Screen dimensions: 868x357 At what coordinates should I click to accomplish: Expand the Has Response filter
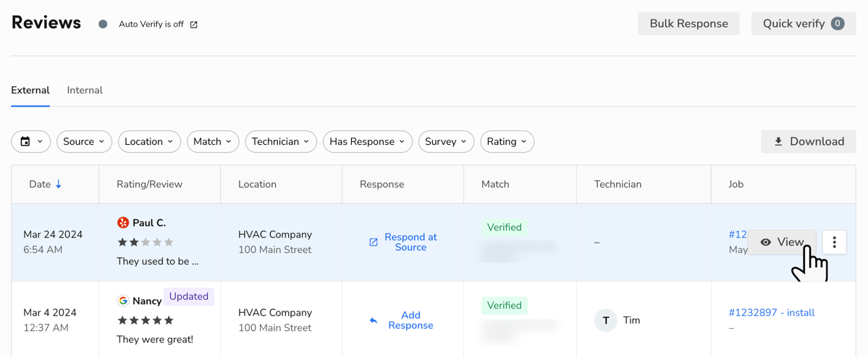(x=367, y=142)
